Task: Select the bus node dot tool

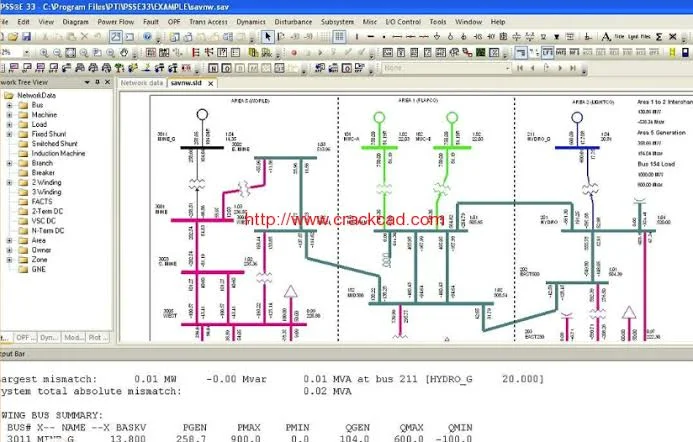Action: [384, 37]
